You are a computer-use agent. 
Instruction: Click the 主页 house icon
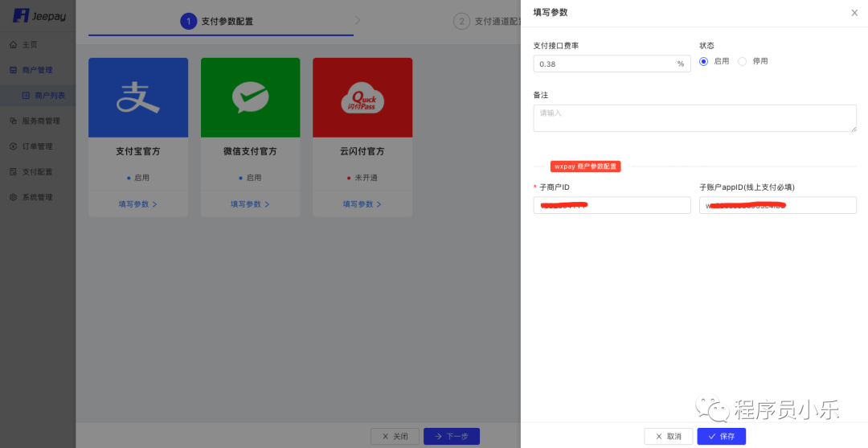[14, 44]
